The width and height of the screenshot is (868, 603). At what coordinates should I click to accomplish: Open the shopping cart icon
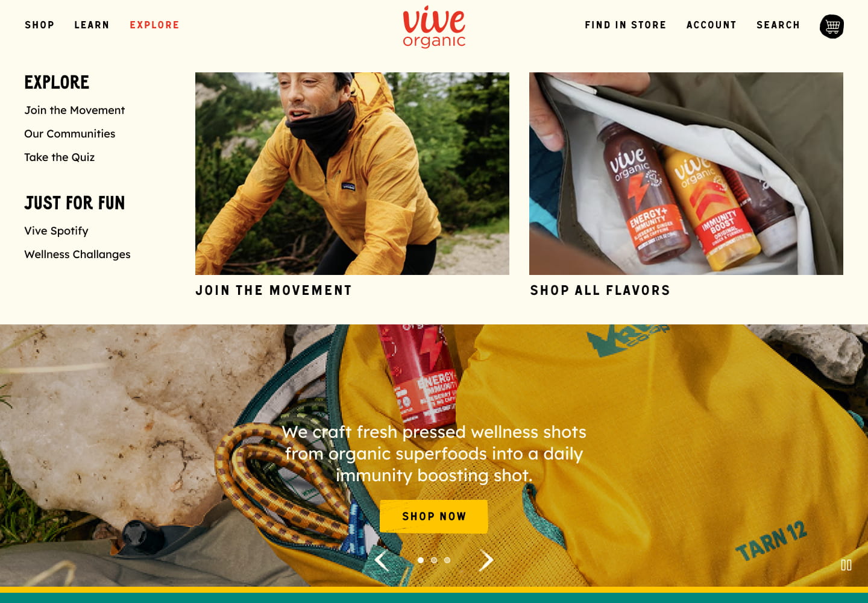coord(832,26)
